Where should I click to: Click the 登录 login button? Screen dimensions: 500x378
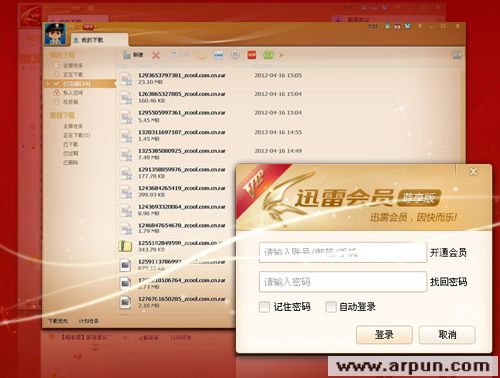tap(384, 334)
